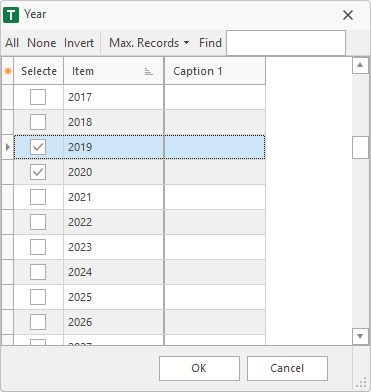Tick the checkbox for 2024
The width and height of the screenshot is (371, 392).
[x=38, y=272]
